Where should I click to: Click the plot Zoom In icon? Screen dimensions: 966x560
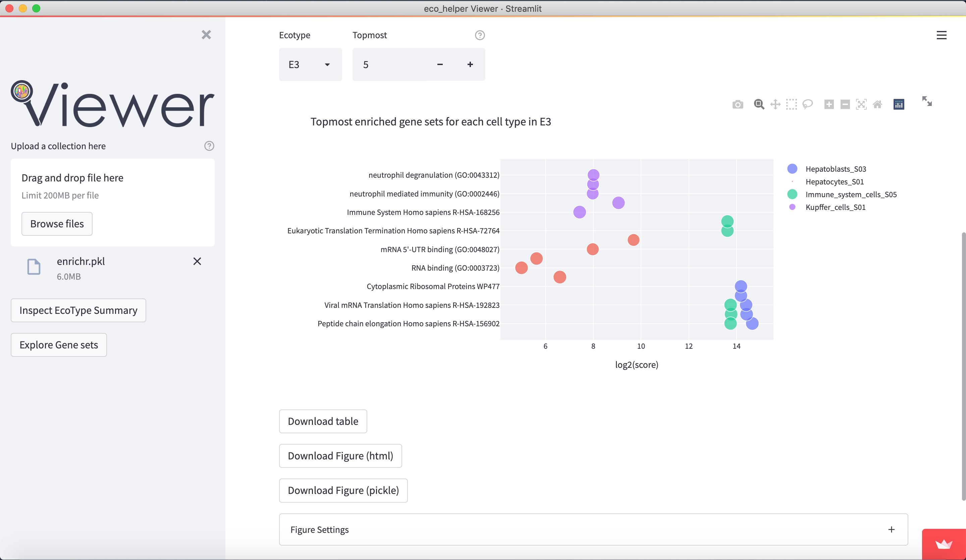tap(829, 104)
